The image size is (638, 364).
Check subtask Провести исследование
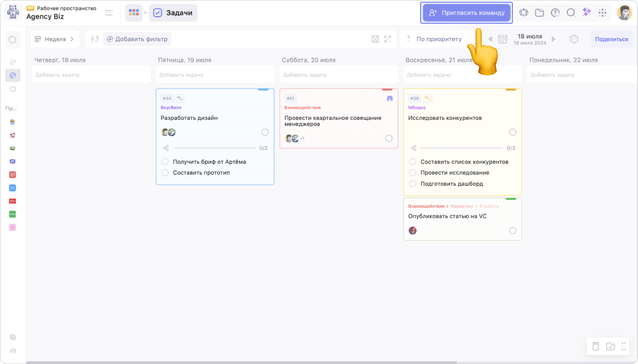pyautogui.click(x=413, y=173)
